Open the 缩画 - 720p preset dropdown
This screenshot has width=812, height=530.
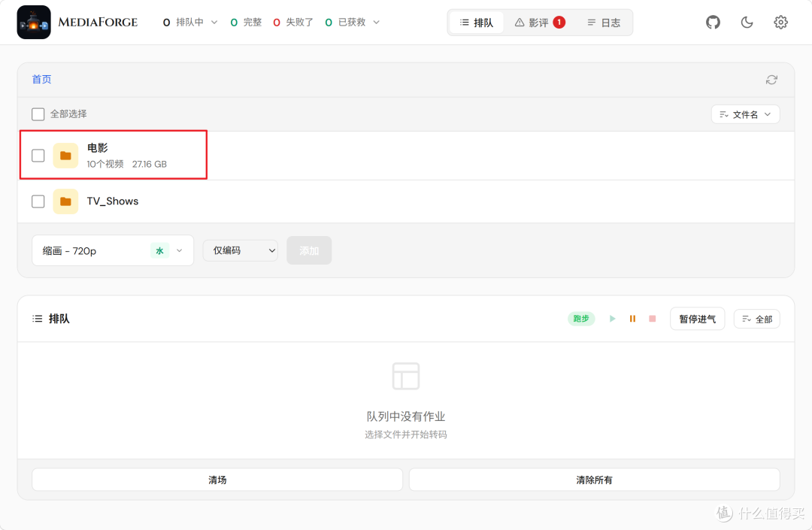point(113,250)
